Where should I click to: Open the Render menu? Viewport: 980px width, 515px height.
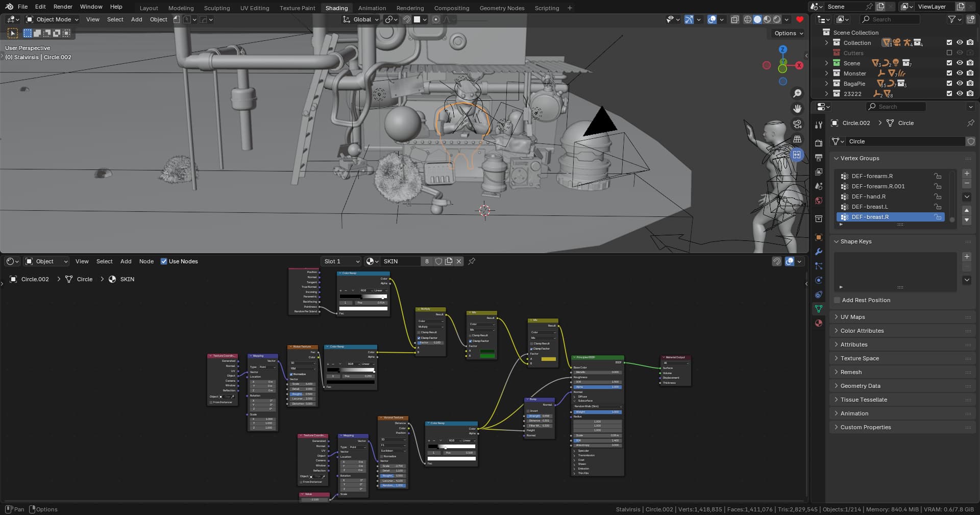tap(63, 7)
